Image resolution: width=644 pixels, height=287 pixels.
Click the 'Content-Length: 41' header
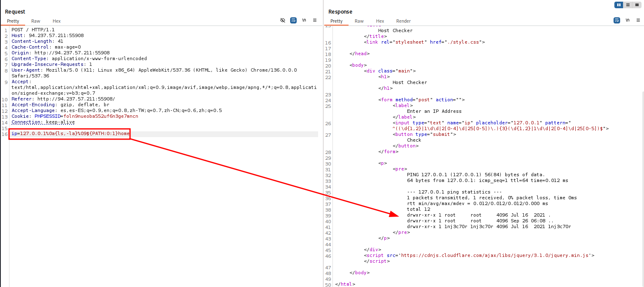coord(37,41)
